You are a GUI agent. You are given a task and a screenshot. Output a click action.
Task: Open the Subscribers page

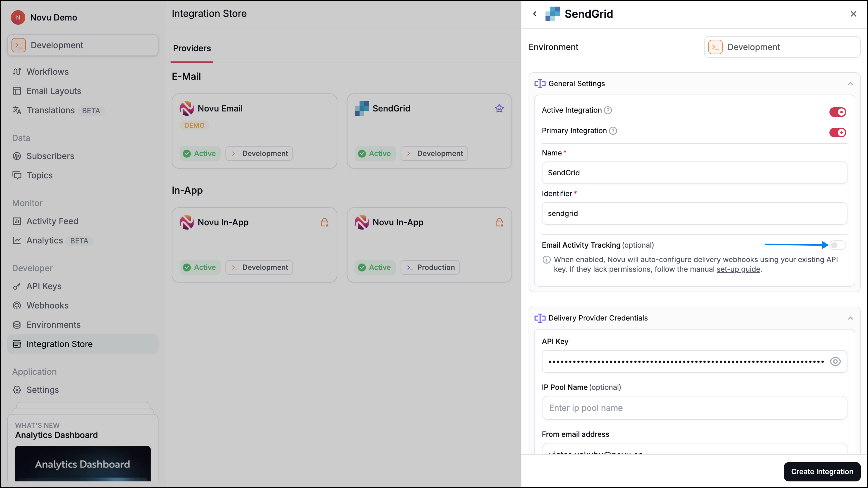[50, 156]
